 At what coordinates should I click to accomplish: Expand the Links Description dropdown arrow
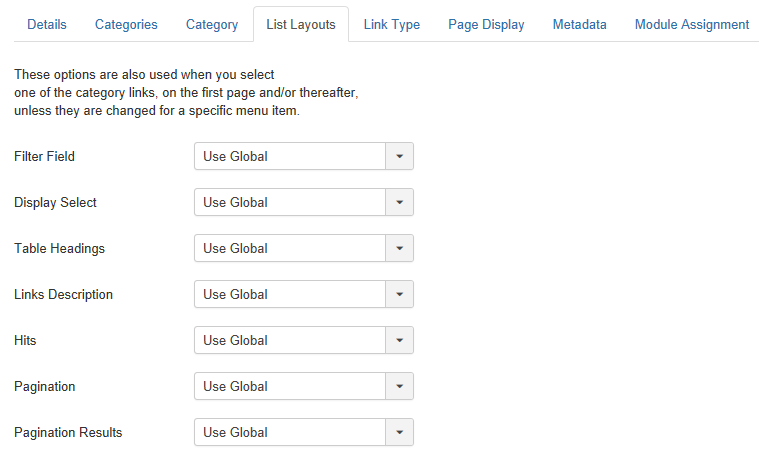tap(399, 294)
